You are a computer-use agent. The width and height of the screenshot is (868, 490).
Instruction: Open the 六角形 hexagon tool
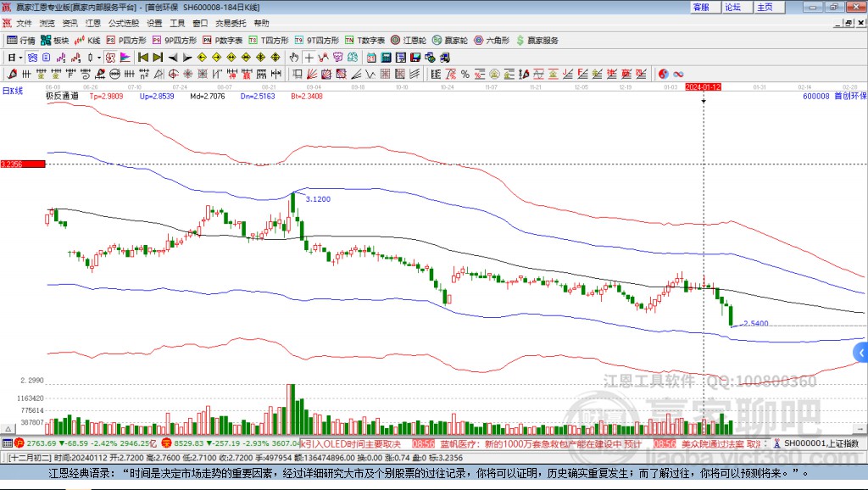491,40
